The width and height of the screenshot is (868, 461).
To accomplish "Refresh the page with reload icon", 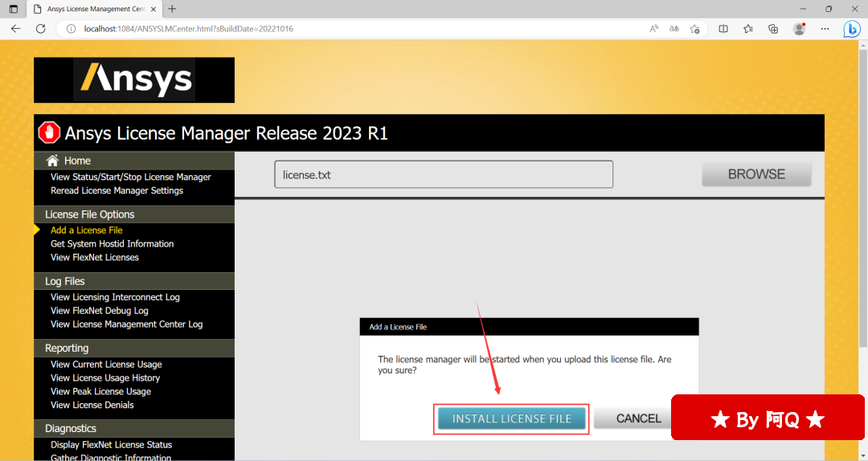I will click(x=40, y=29).
